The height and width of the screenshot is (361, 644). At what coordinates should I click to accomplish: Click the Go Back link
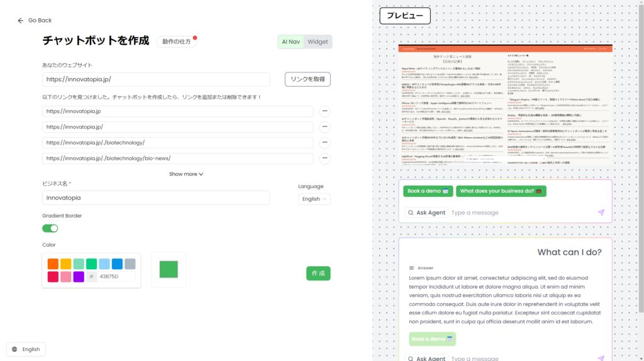tap(35, 21)
